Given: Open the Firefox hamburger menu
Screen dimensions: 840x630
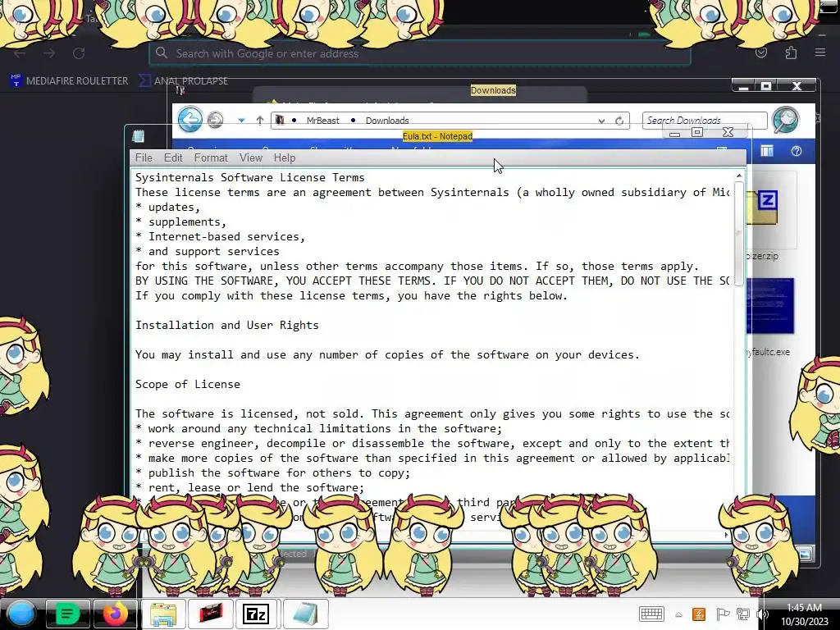Looking at the screenshot, I should point(820,52).
